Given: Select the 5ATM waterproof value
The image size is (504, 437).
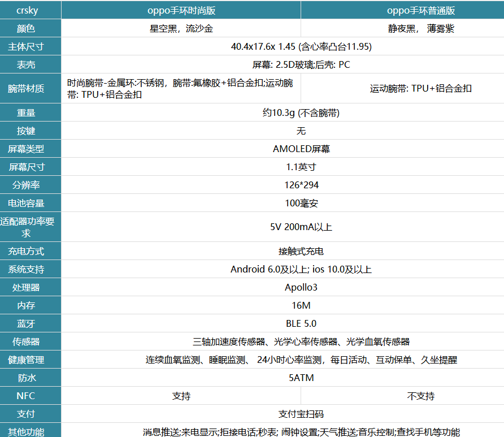Looking at the screenshot, I should tap(301, 378).
